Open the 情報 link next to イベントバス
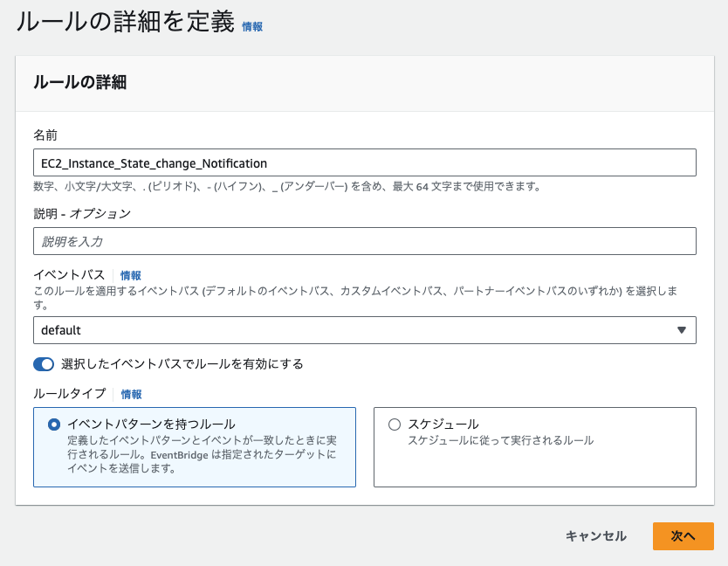Screen dimensions: 728x566 coord(130,275)
